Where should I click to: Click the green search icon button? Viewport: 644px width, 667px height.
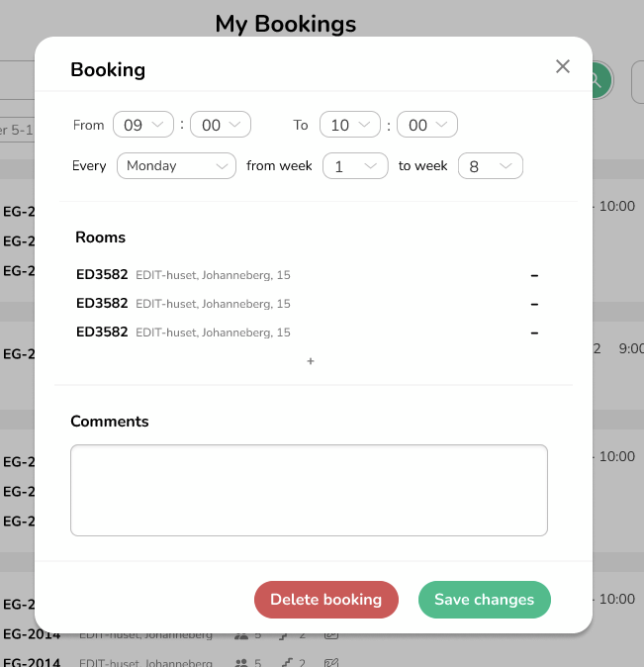[599, 80]
